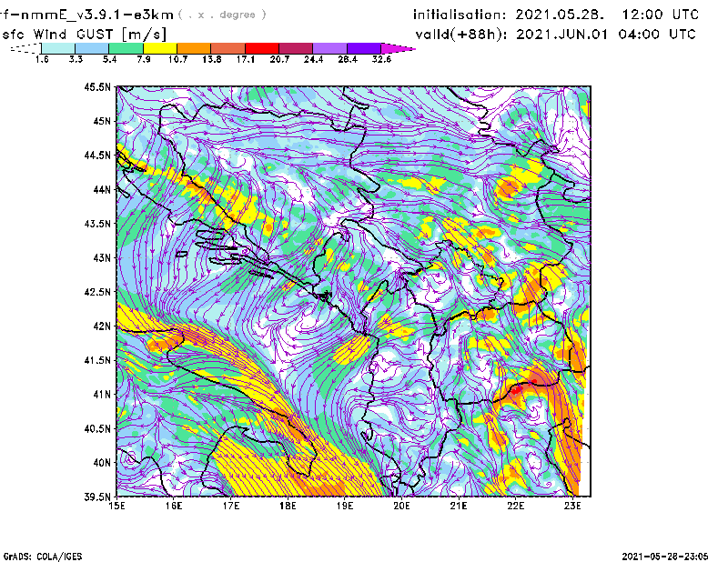
Task: Click the 45N latitude label
Action: pos(102,121)
